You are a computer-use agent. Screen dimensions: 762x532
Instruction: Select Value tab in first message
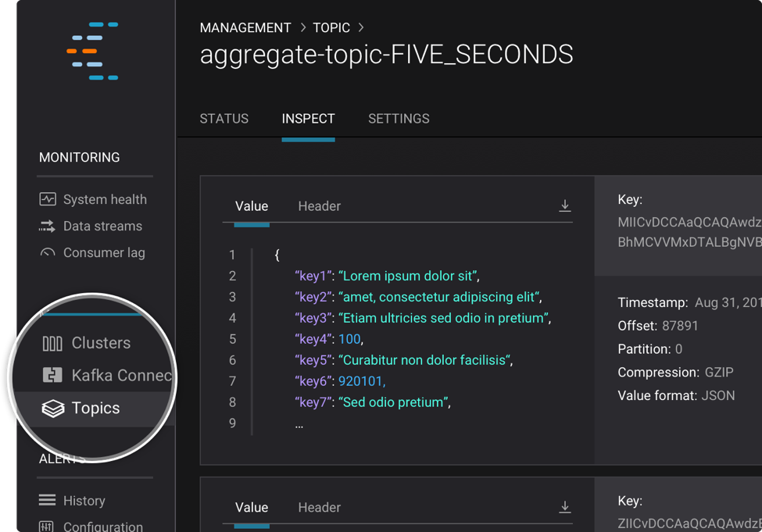252,206
